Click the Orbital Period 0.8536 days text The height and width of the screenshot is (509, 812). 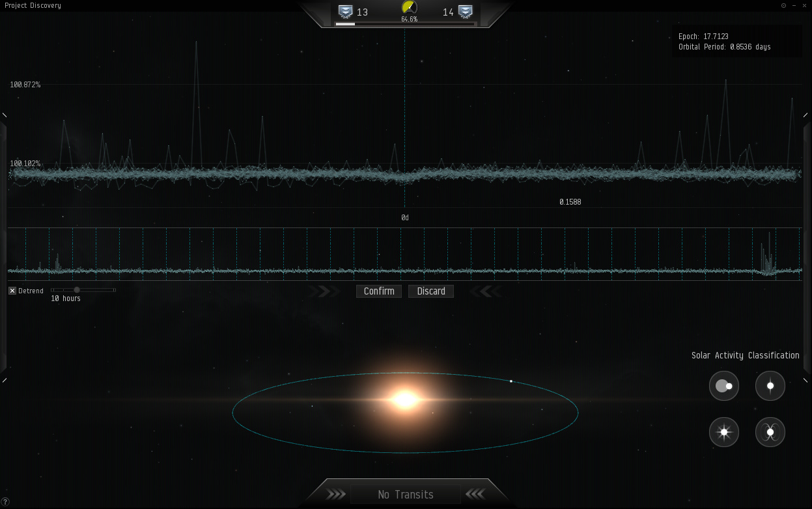point(724,47)
